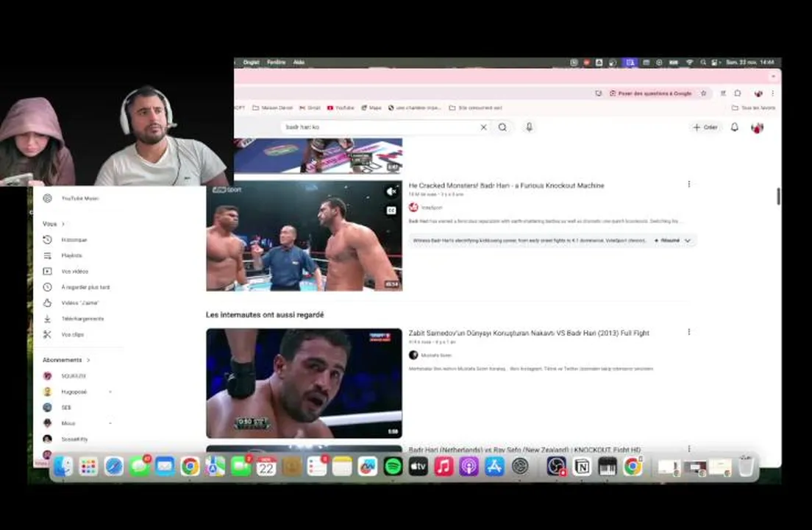The height and width of the screenshot is (530, 812).
Task: Open the App Store from the Dock
Action: [494, 467]
